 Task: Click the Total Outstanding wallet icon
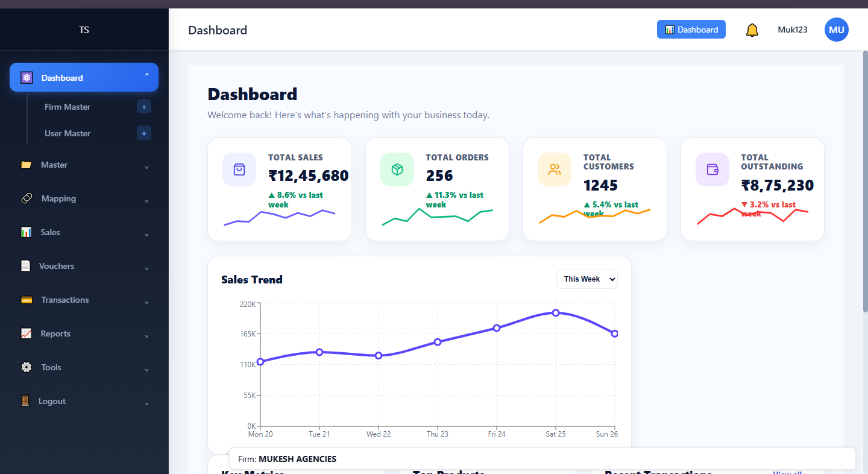click(712, 169)
